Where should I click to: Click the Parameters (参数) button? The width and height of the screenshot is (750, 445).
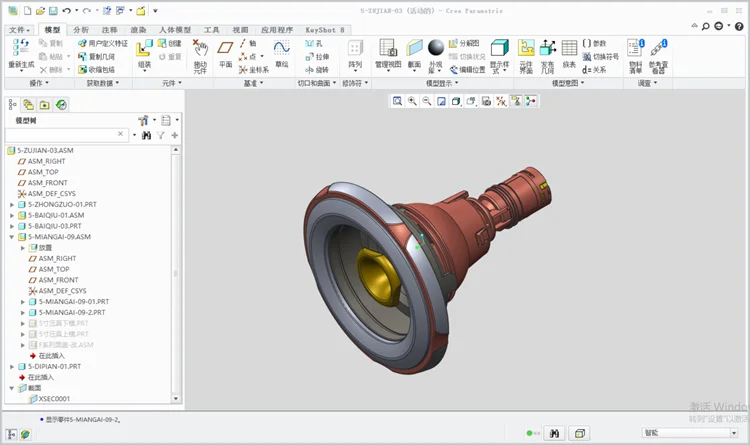[x=595, y=44]
